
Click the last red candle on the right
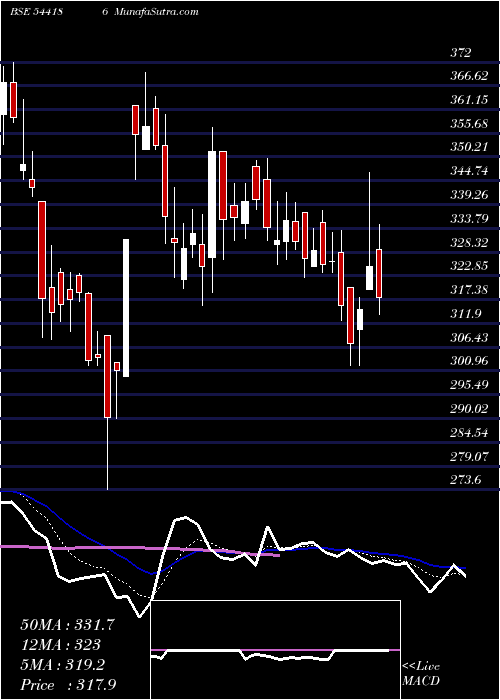[379, 273]
